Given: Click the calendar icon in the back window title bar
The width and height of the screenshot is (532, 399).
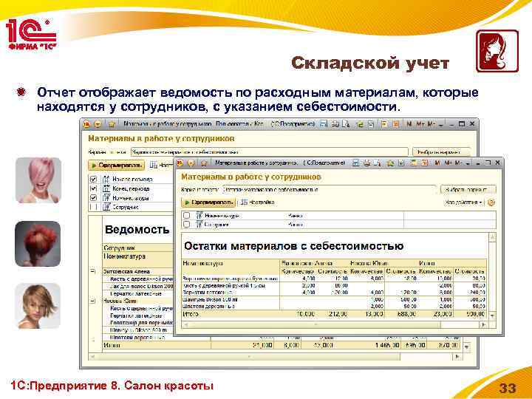Looking at the screenshot, I should coord(395,124).
